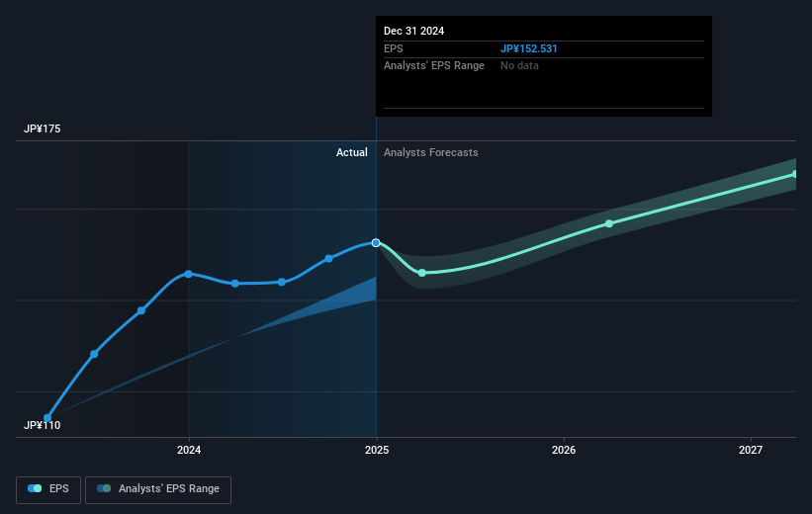The image size is (812, 514).
Task: Click the 2025 x-axis label
Action: (x=377, y=450)
